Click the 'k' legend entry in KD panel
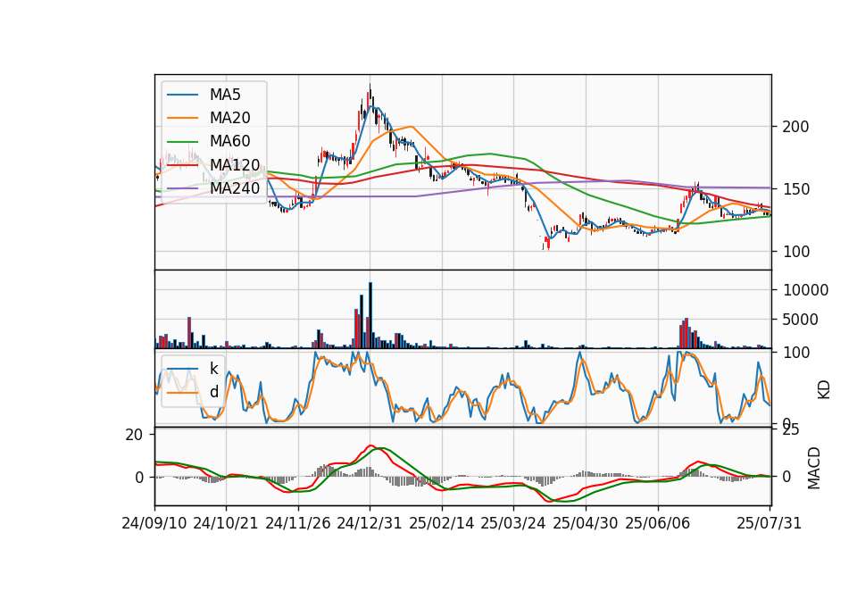 pos(193,369)
